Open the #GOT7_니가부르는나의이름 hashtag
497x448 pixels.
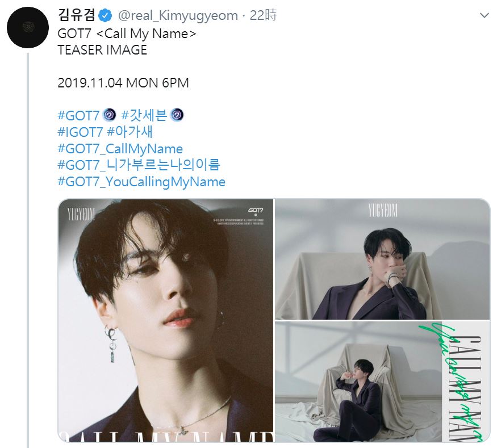[139, 165]
